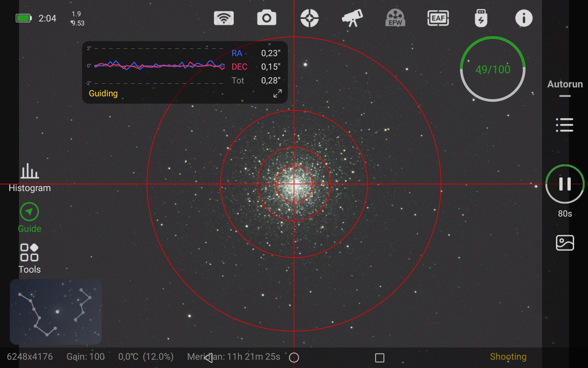Open the main camera settings icon
The height and width of the screenshot is (368, 588).
coord(267,18)
